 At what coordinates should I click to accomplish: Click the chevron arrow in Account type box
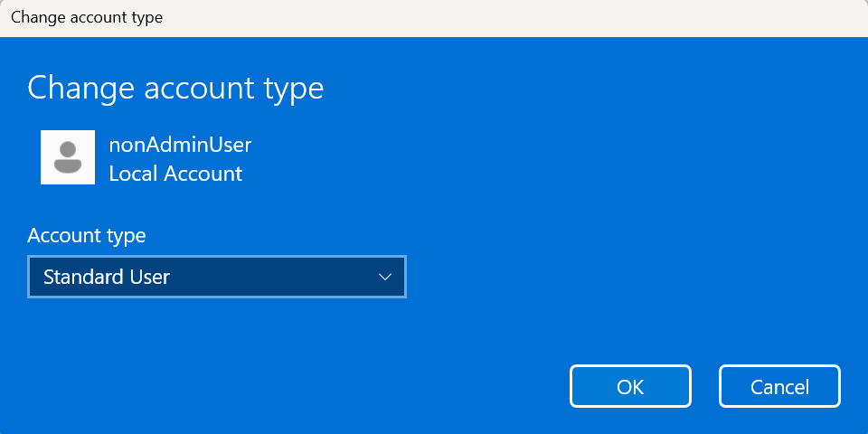385,277
